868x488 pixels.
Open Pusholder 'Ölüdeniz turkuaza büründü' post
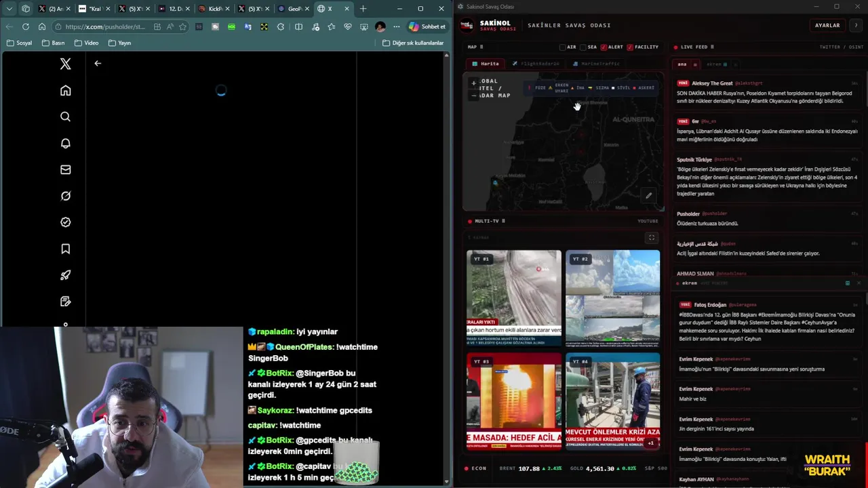pyautogui.click(x=766, y=218)
